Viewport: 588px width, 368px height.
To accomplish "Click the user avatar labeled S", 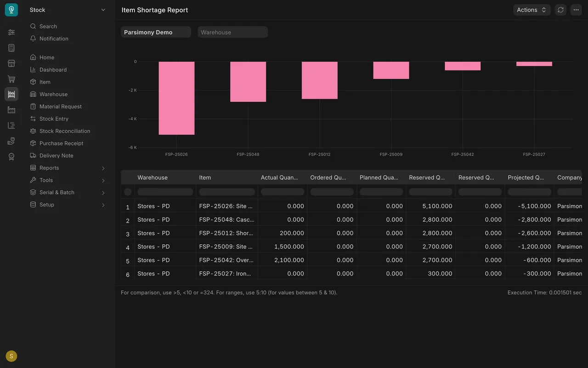I will (11, 356).
